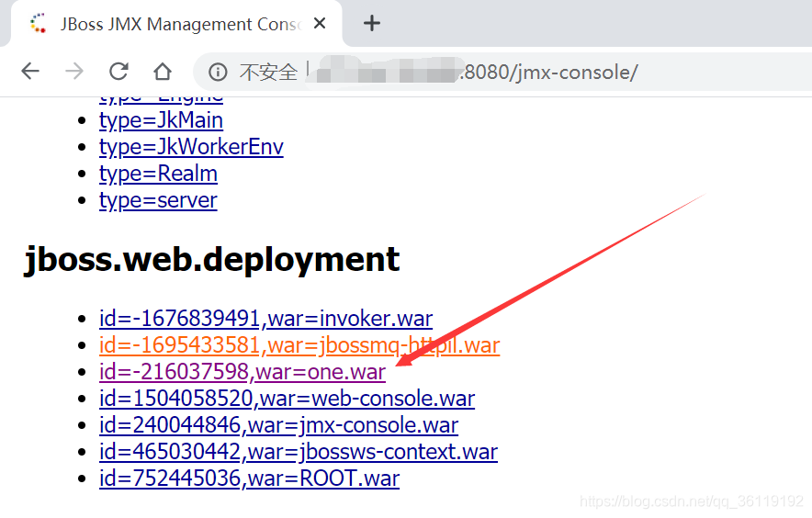Open the war=one.war deployment link

tap(242, 372)
